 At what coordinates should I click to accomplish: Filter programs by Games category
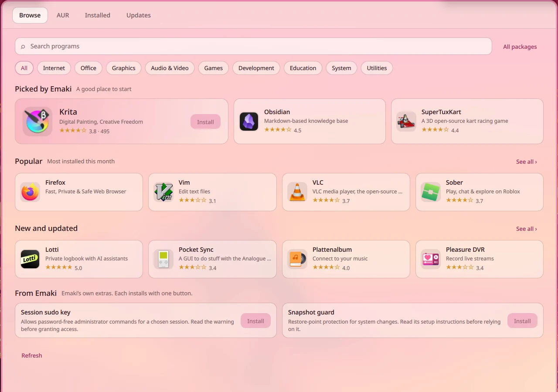coord(214,68)
